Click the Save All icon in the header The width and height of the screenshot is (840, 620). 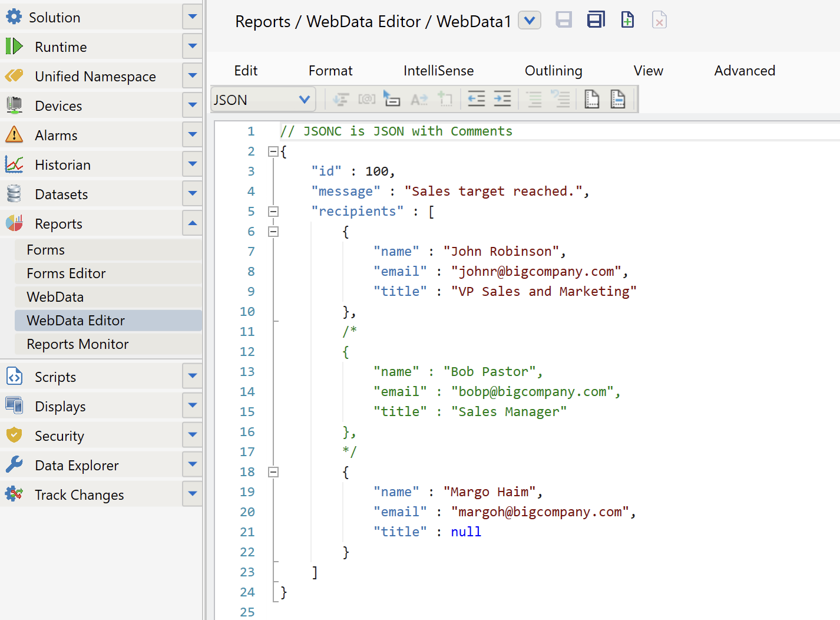[x=596, y=20]
